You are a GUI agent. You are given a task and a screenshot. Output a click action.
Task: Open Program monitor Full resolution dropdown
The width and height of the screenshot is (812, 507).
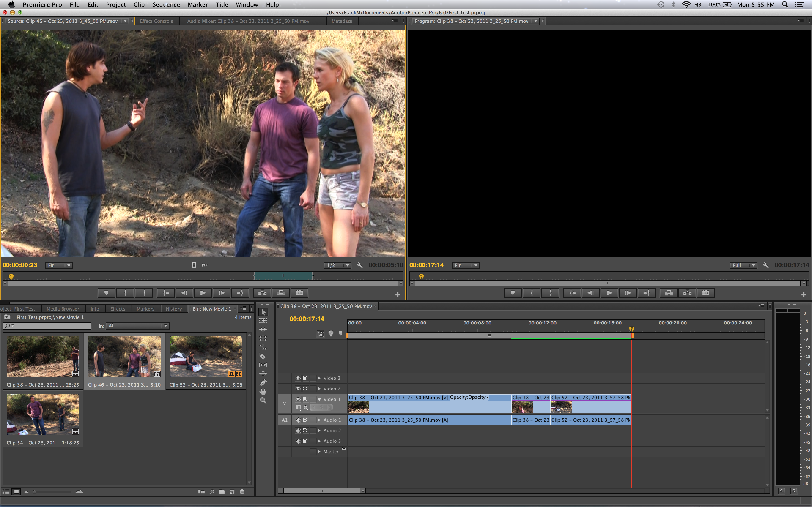click(743, 265)
